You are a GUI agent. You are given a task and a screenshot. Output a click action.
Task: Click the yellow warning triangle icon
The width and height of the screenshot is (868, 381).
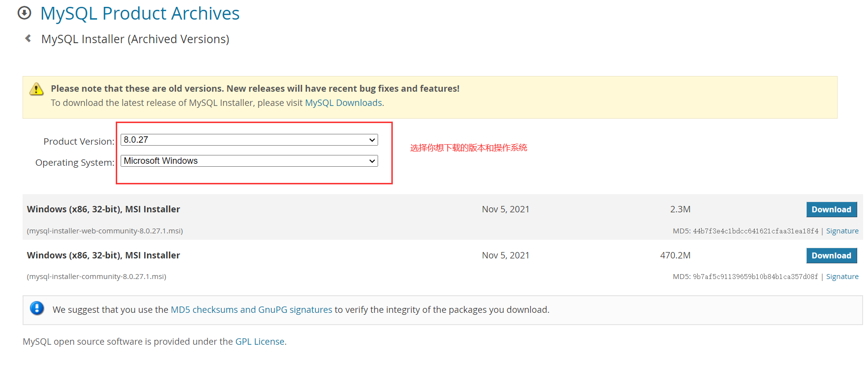pos(36,89)
